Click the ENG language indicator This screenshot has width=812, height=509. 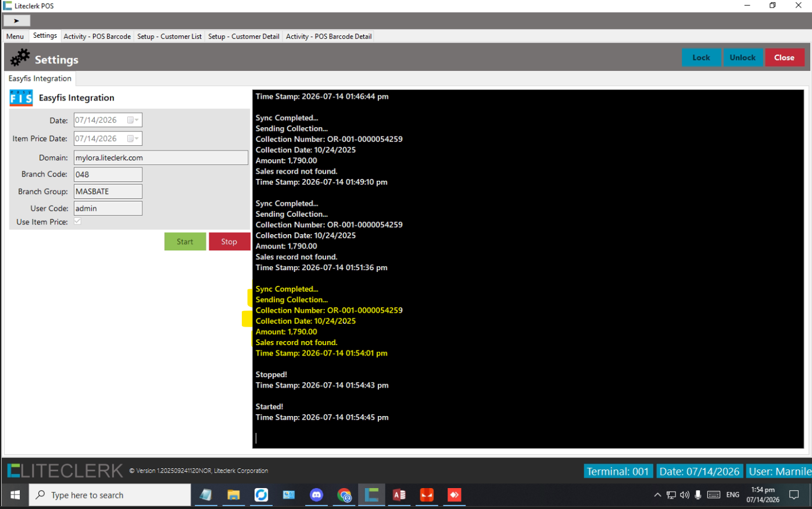click(733, 495)
